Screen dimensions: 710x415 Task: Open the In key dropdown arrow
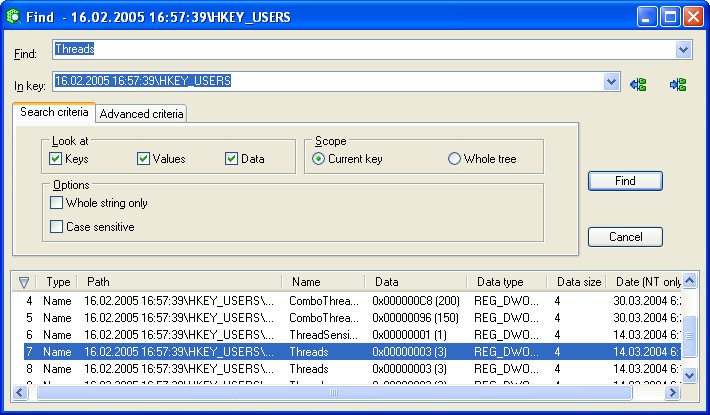[612, 81]
